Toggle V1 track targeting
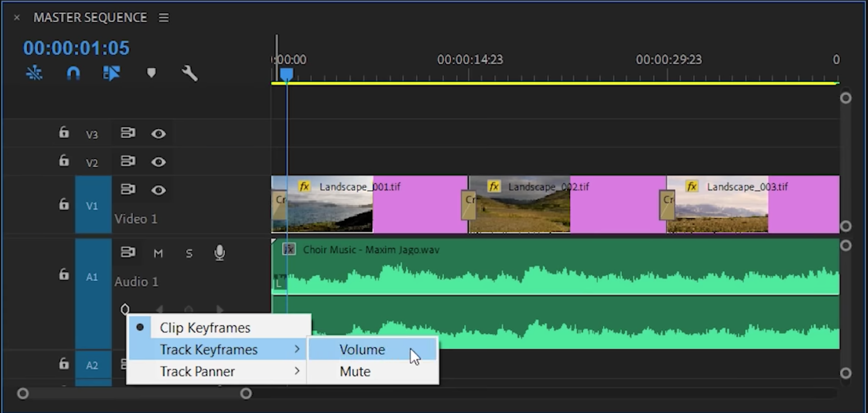The width and height of the screenshot is (868, 413). coord(93,205)
